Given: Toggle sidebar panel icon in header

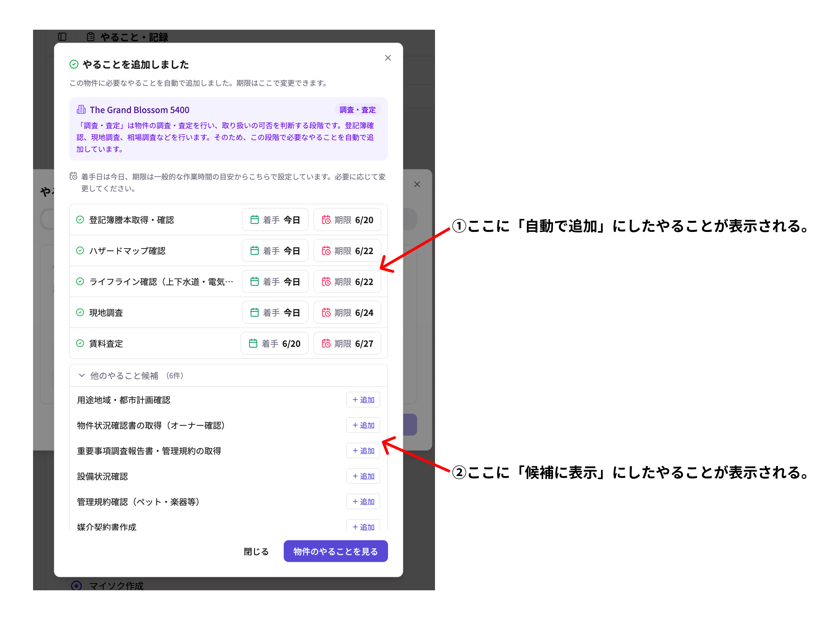Looking at the screenshot, I should [x=62, y=37].
